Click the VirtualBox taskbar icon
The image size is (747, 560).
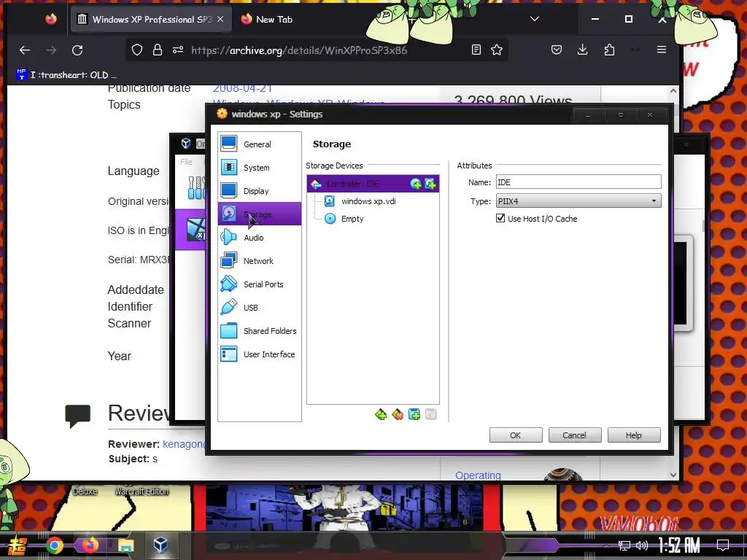pos(160,545)
